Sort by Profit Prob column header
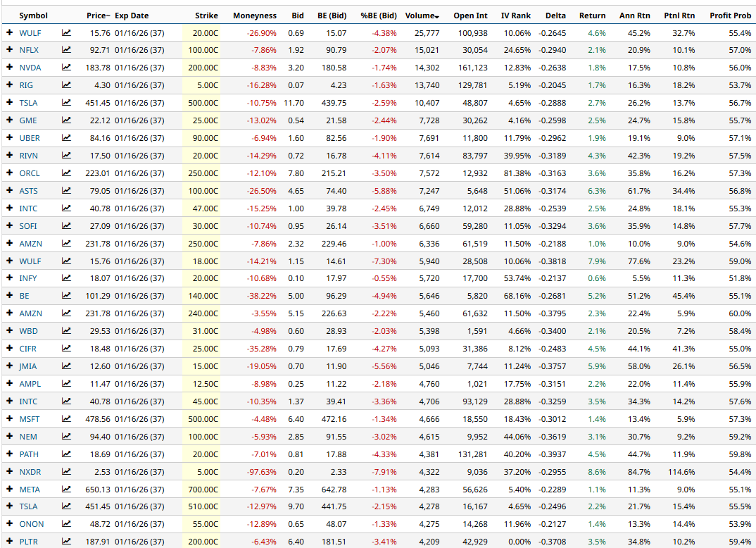This screenshot has width=756, height=548. (731, 15)
